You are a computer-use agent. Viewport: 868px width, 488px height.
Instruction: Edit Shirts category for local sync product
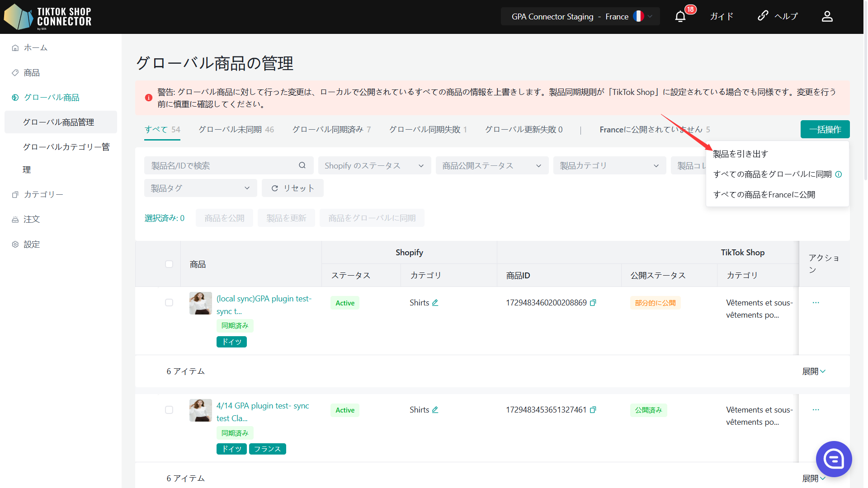435,303
